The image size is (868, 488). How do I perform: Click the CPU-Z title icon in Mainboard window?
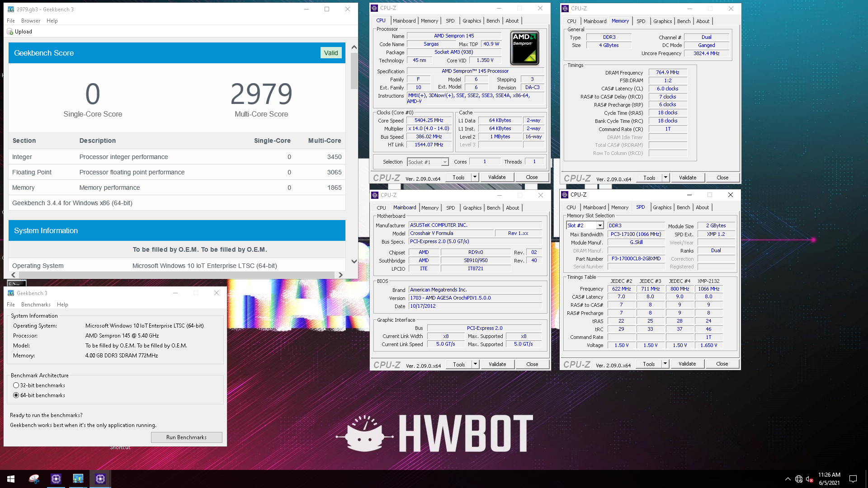pos(375,195)
